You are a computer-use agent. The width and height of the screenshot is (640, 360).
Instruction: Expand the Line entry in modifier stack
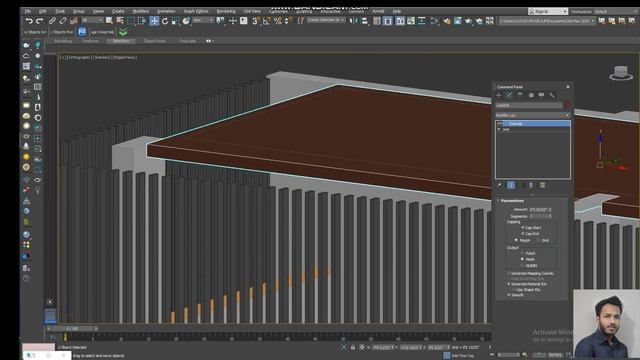click(499, 129)
